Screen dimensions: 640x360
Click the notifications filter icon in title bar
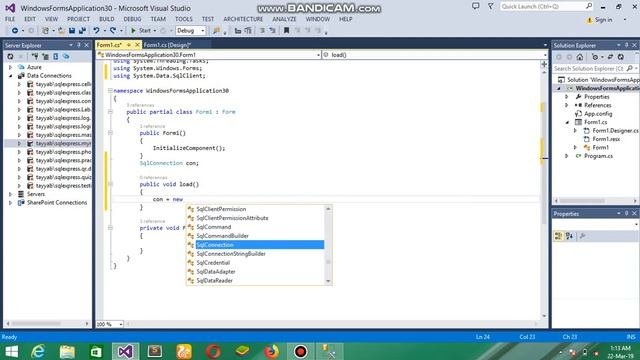491,6
